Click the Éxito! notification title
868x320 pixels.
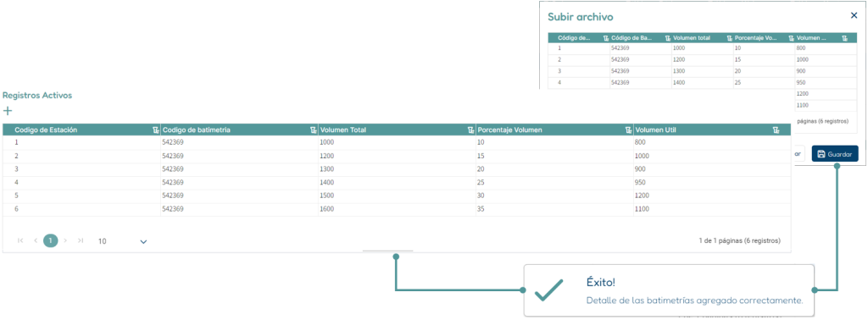pos(601,283)
